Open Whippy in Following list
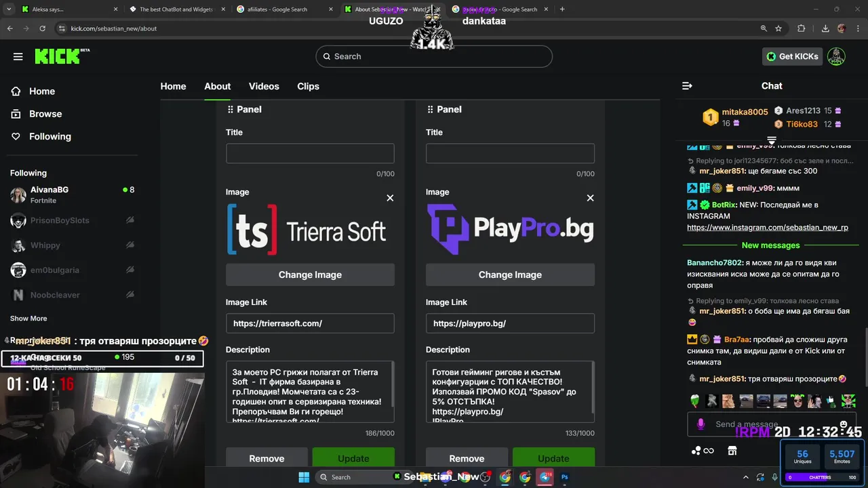This screenshot has width=868, height=488. pyautogui.click(x=72, y=245)
